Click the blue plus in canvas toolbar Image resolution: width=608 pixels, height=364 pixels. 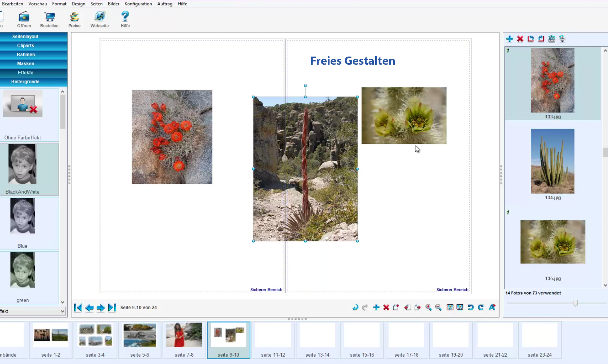376,307
